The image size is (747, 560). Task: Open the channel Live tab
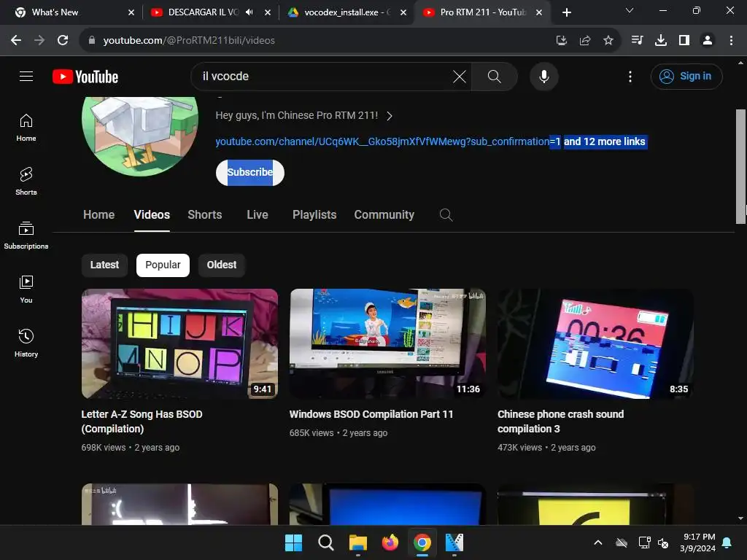click(258, 215)
